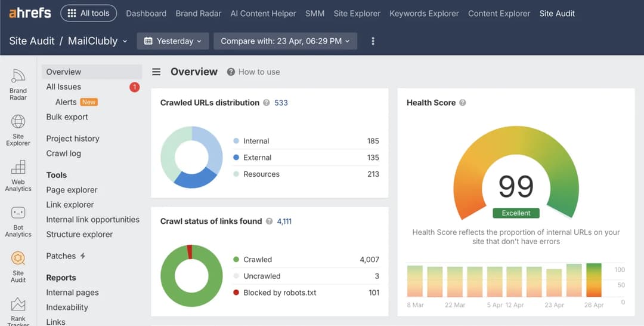Screen dimensions: 644x326
Task: Click the Site Audit breadcrumb link
Action: click(32, 41)
